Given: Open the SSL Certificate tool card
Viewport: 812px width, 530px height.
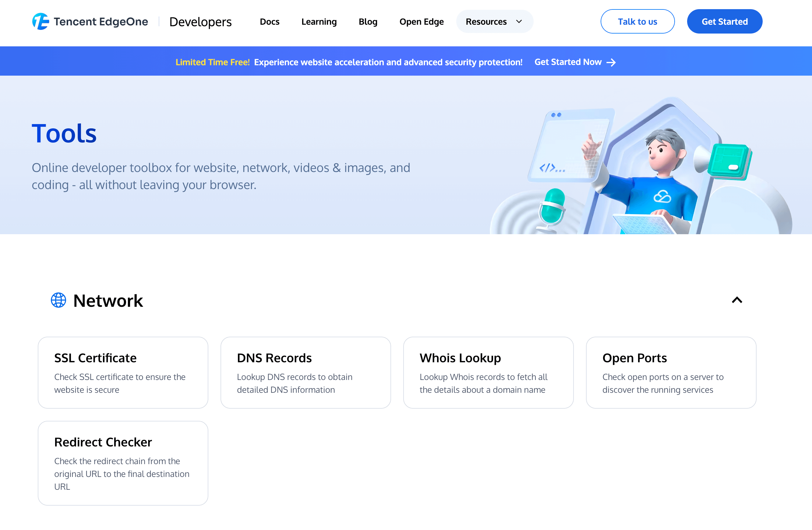Looking at the screenshot, I should (x=123, y=372).
